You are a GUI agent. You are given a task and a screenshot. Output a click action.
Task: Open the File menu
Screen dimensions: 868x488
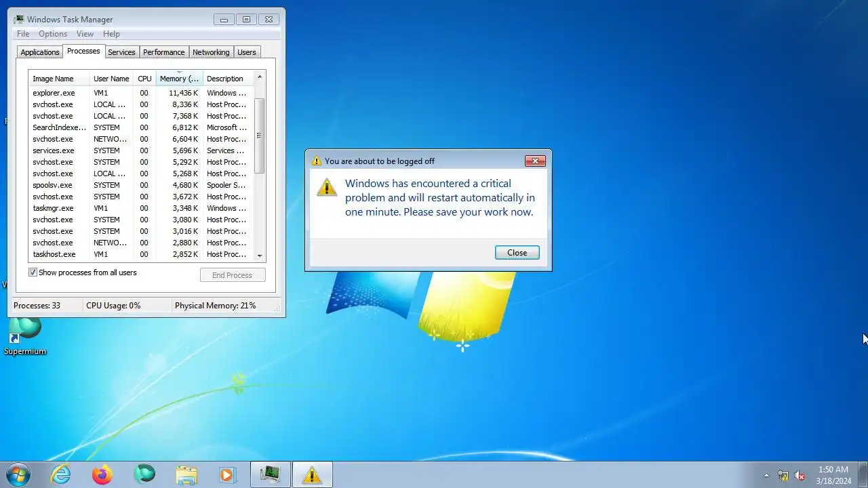(23, 34)
